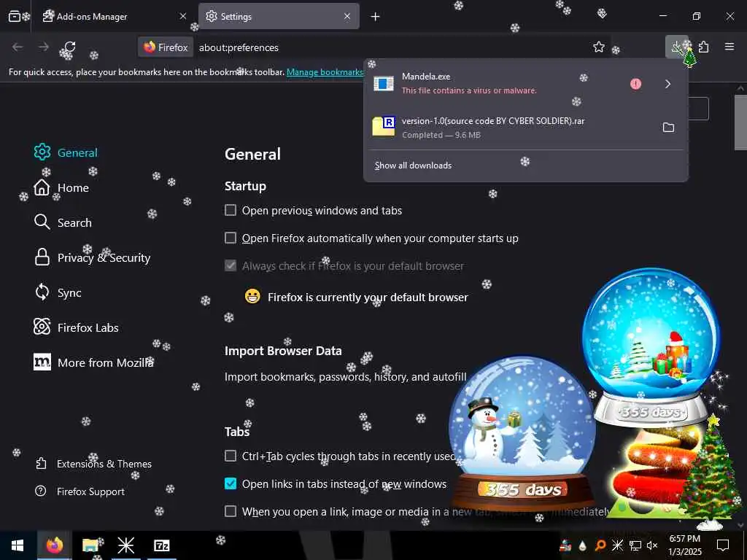Open the Manage bookmarks link
This screenshot has width=747, height=560.
325,72
